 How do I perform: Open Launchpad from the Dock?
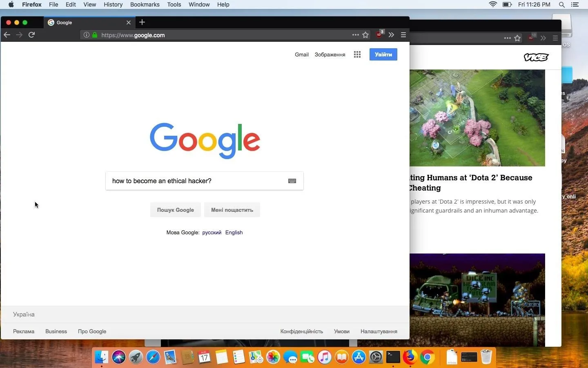coord(136,357)
